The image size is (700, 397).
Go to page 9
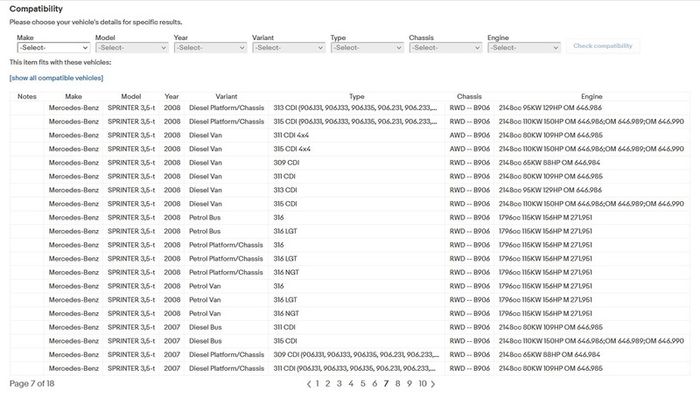point(409,384)
